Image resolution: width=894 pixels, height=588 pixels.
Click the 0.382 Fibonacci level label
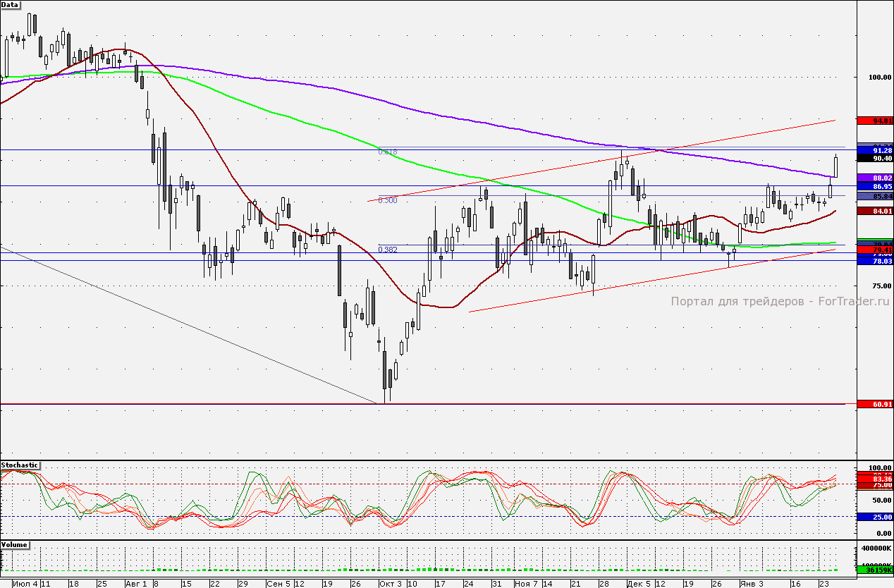point(388,250)
